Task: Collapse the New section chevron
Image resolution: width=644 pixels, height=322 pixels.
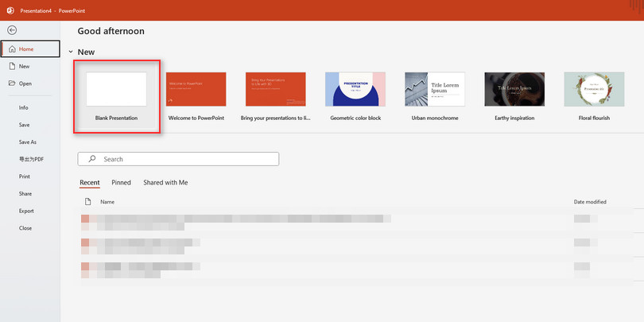Action: click(70, 52)
